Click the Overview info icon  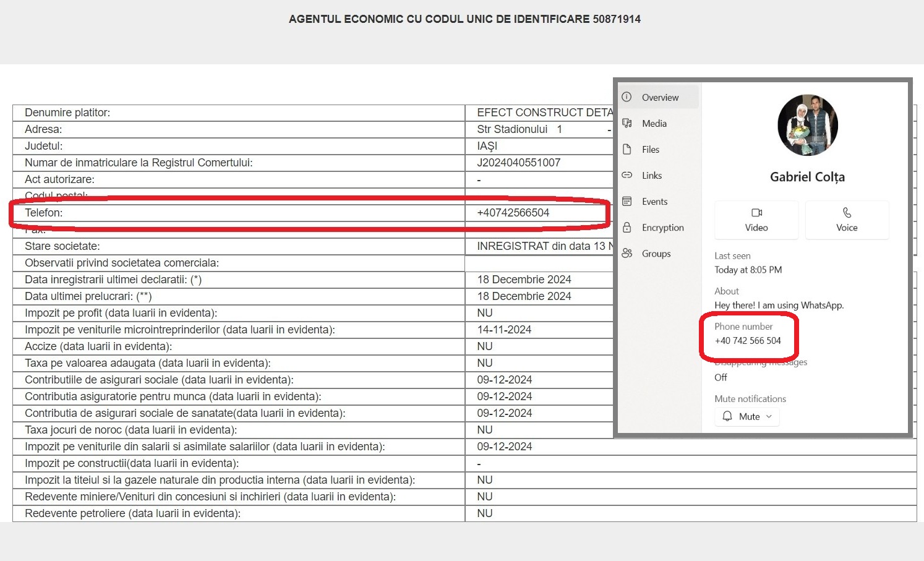point(627,97)
